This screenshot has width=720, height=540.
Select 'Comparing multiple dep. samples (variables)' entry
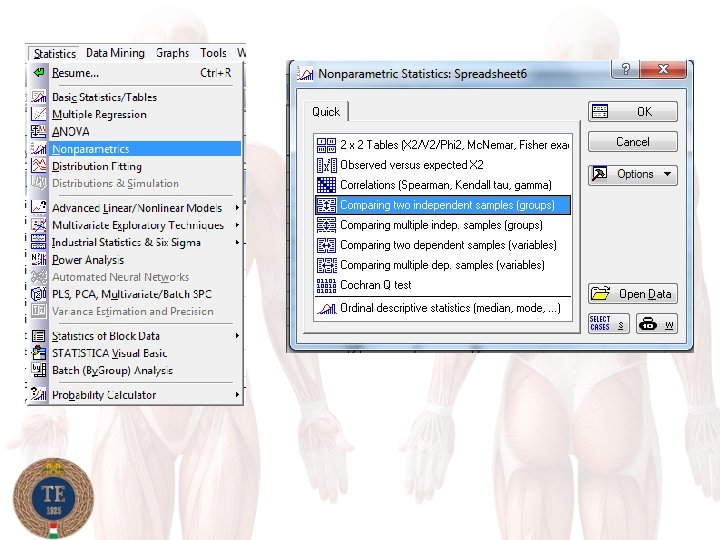coord(443,265)
